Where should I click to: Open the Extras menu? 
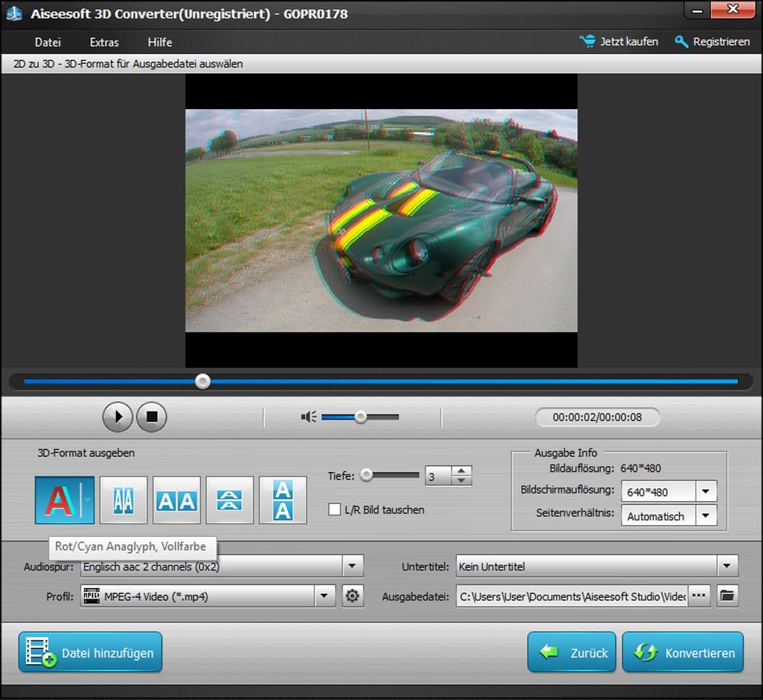pos(104,42)
